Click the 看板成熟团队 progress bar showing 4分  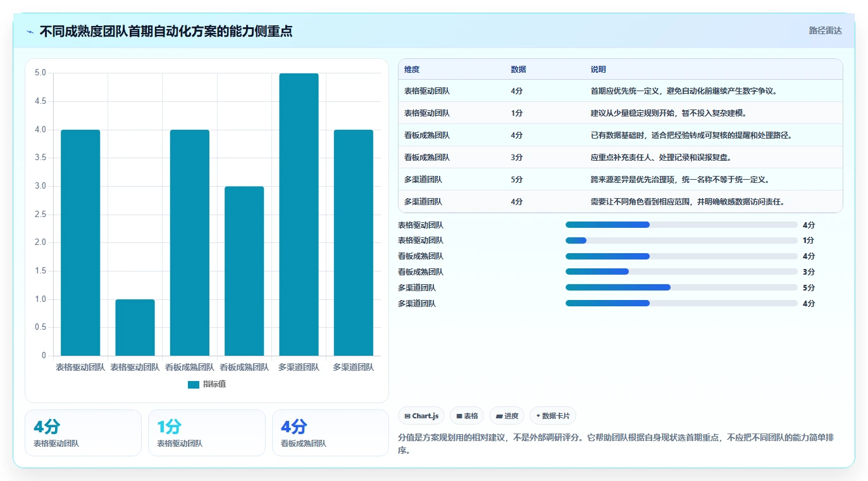681,256
